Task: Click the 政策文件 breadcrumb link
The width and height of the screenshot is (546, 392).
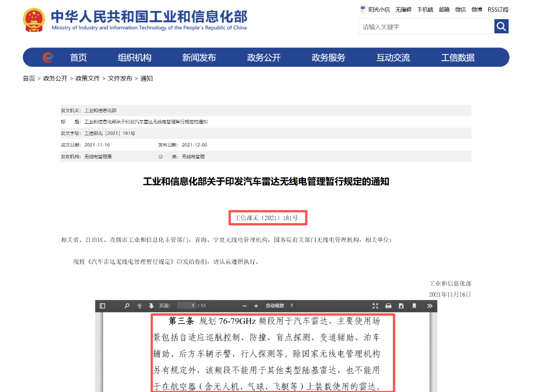Action: coord(88,78)
